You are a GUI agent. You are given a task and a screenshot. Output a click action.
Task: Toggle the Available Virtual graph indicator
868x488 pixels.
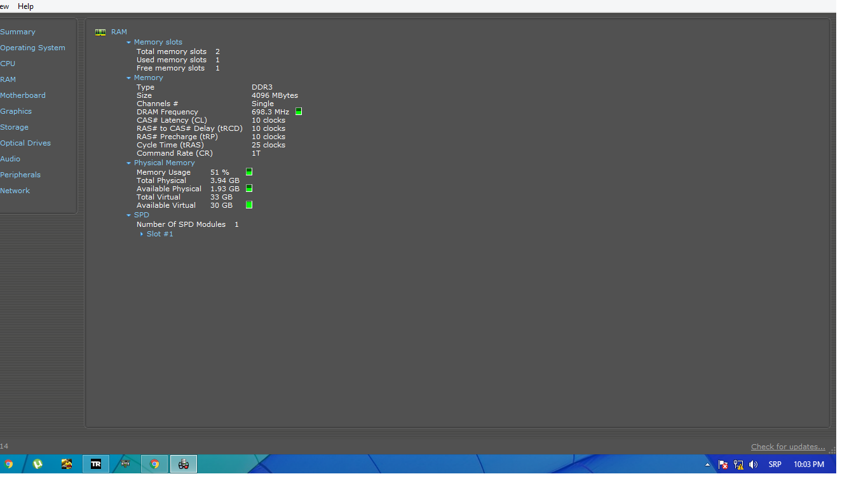tap(249, 205)
